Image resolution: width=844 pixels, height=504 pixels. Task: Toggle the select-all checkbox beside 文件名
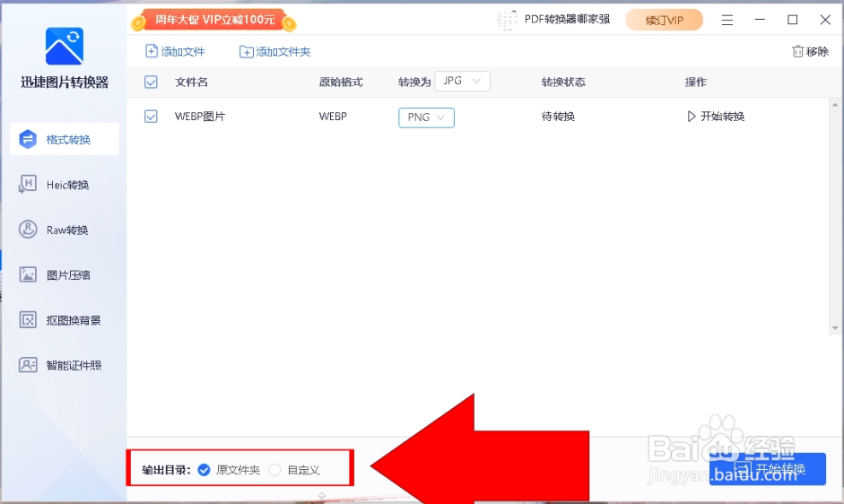[151, 83]
